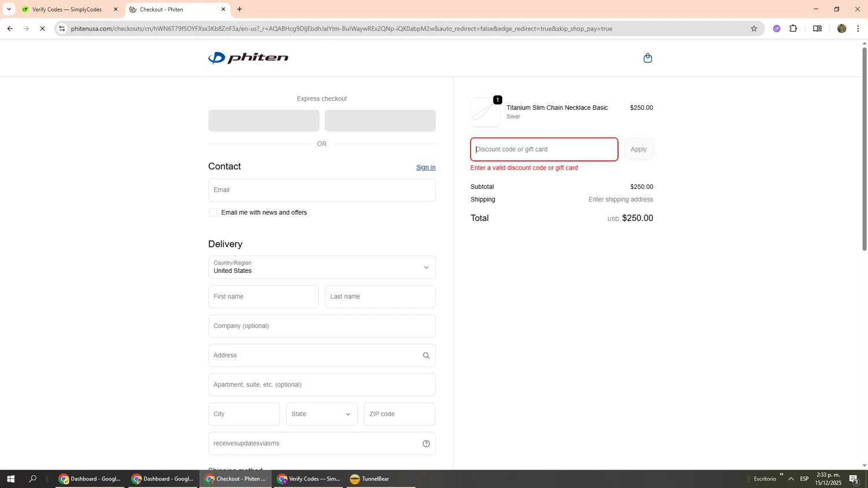Toggle Email me with news and offers
Image resolution: width=868 pixels, height=488 pixels.
coord(213,213)
